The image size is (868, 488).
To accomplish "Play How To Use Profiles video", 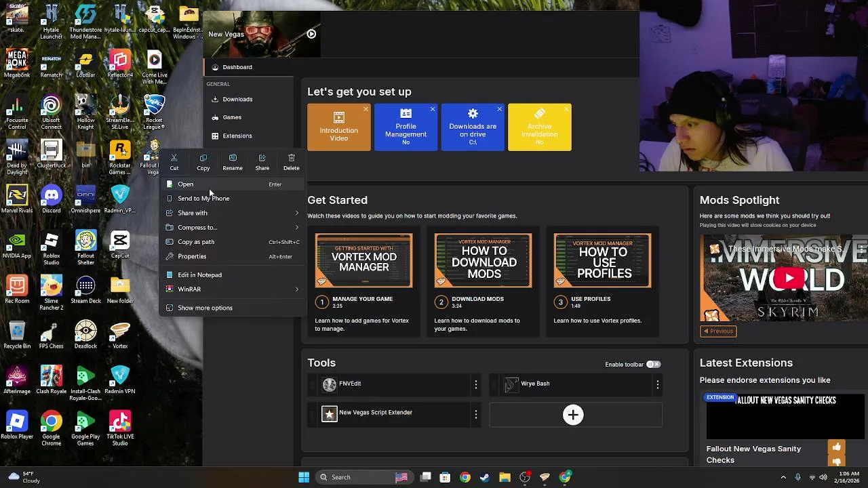I will click(603, 260).
